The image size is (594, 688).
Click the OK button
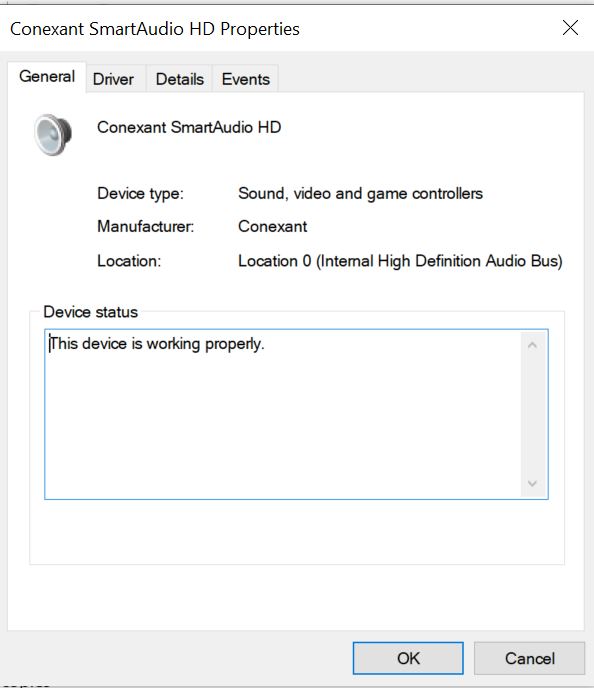coord(408,658)
